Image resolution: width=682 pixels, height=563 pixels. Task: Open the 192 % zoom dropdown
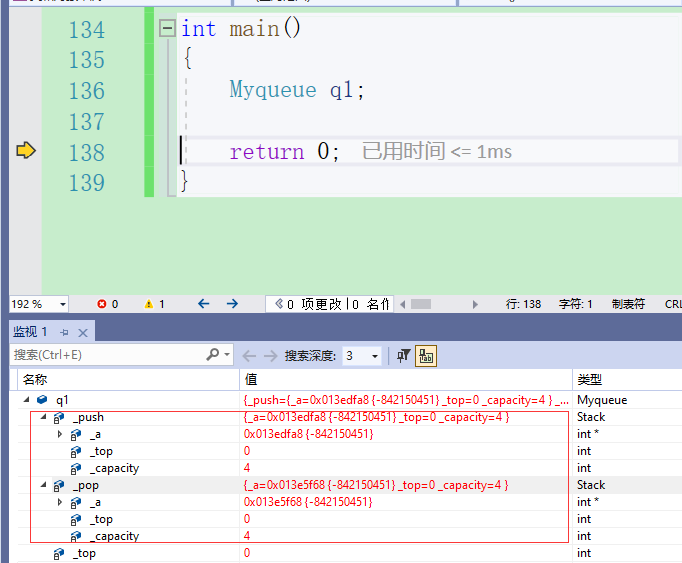coord(62,304)
